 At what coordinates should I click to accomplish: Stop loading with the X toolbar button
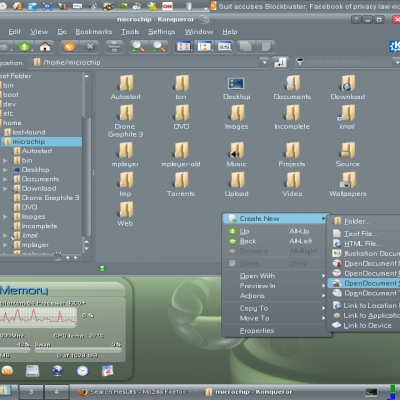(90, 47)
